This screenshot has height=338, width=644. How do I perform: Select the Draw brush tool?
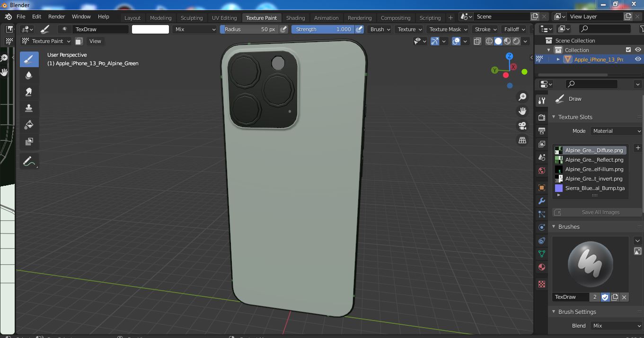[29, 59]
